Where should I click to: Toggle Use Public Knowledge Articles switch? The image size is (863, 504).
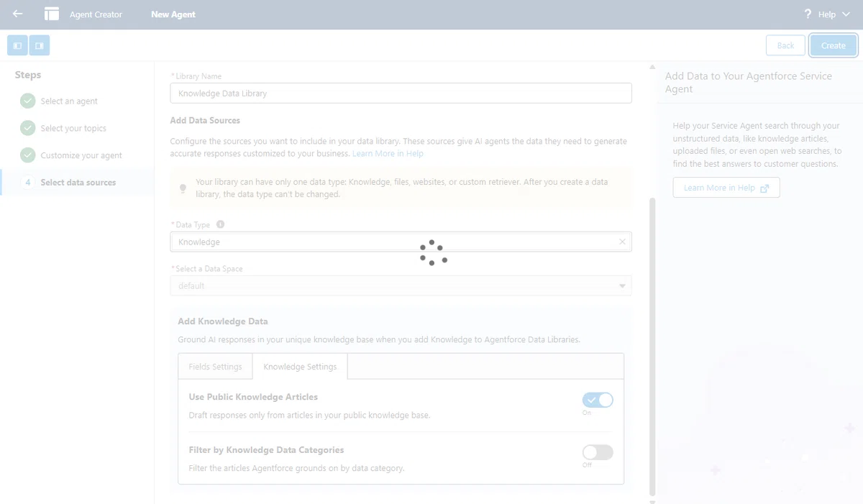tap(598, 400)
